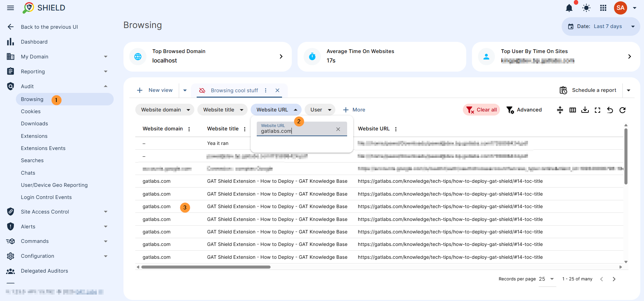Image resolution: width=644 pixels, height=301 pixels.
Task: Open Login Control Events
Action: pos(46,197)
